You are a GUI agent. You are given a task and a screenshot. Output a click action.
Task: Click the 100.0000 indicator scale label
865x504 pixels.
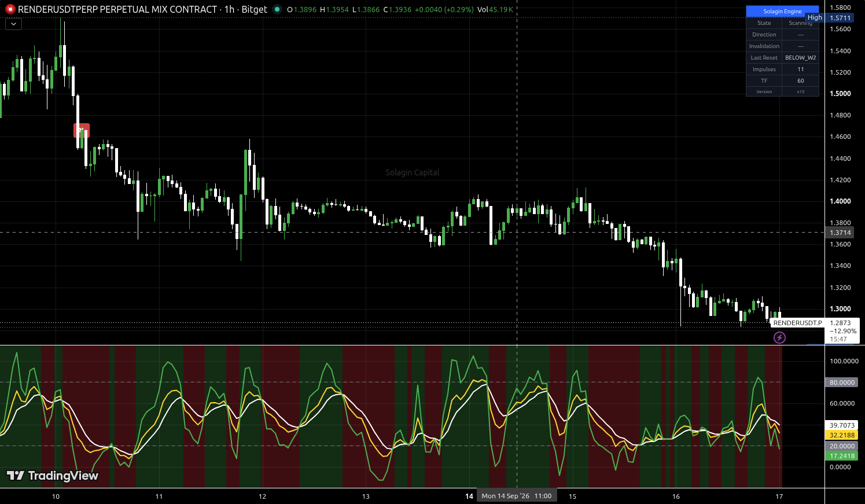pos(844,361)
